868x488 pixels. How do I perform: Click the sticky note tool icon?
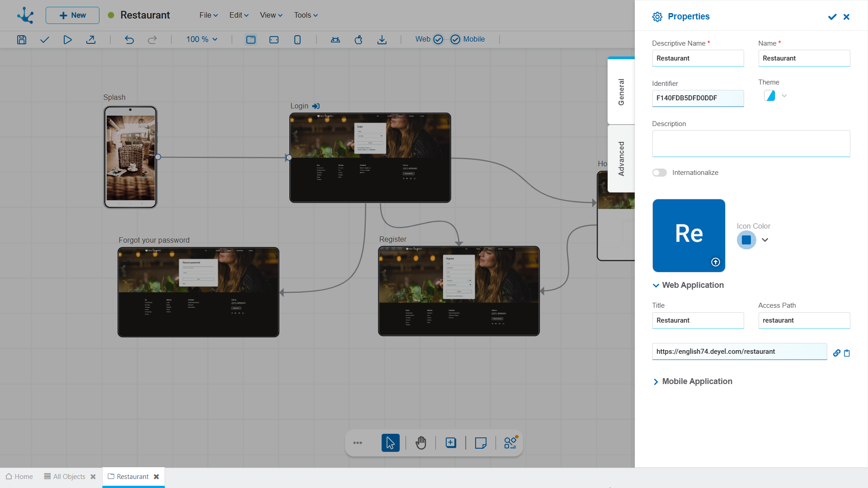[481, 443]
